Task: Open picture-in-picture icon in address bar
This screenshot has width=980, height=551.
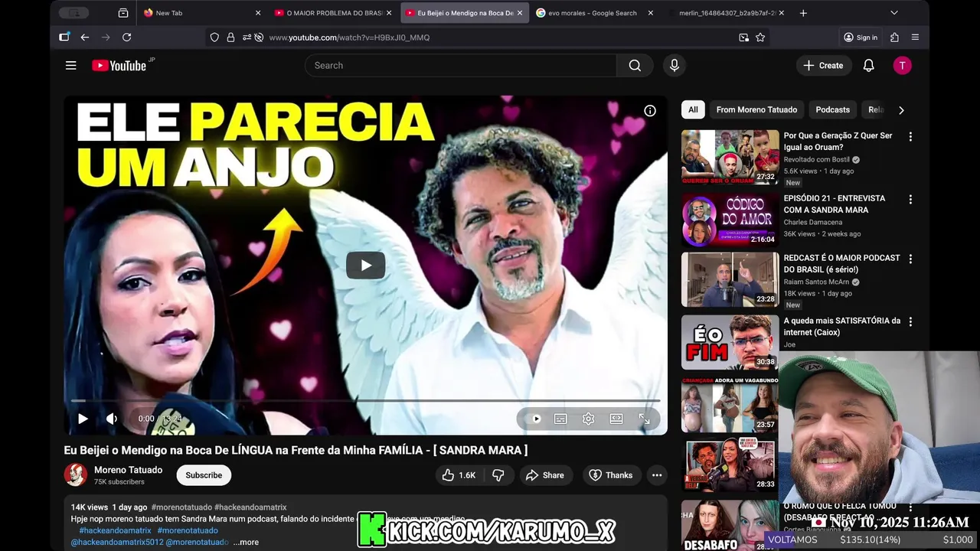Action: 743,37
